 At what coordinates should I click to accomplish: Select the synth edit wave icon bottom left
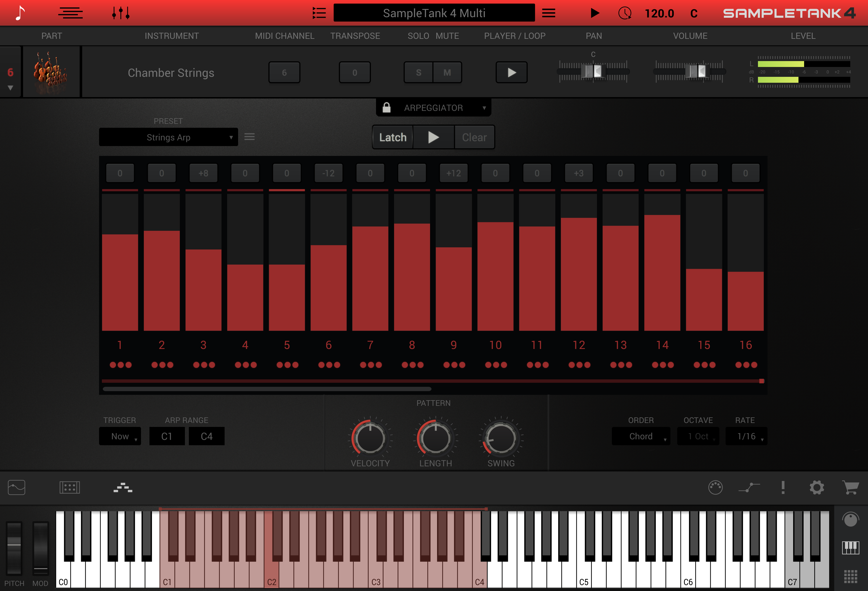(16, 487)
